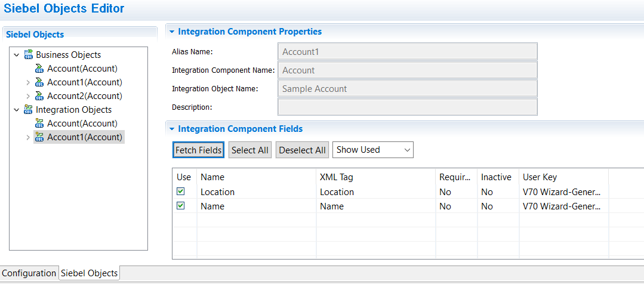Sort by the Use column header
This screenshot has height=284, width=644.
(x=184, y=177)
